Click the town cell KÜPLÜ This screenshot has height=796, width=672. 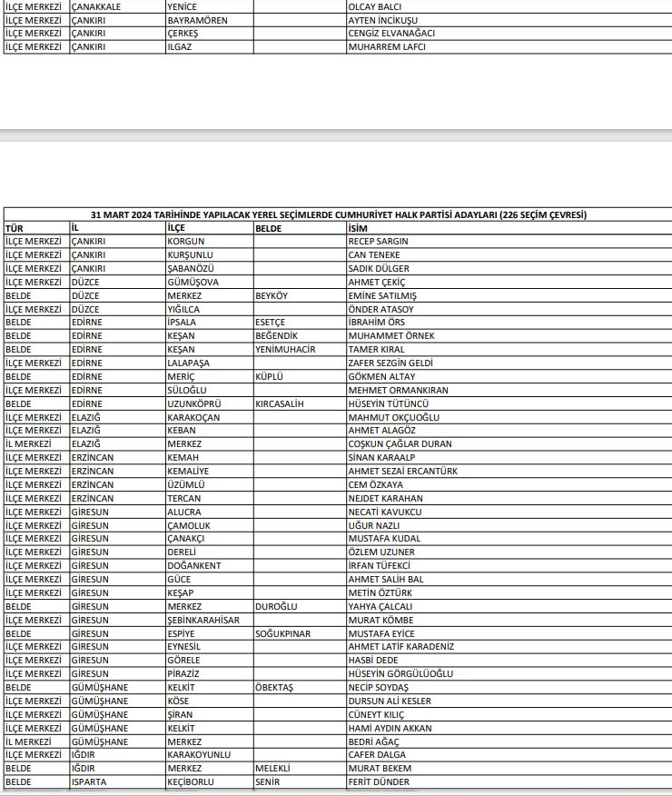(269, 377)
